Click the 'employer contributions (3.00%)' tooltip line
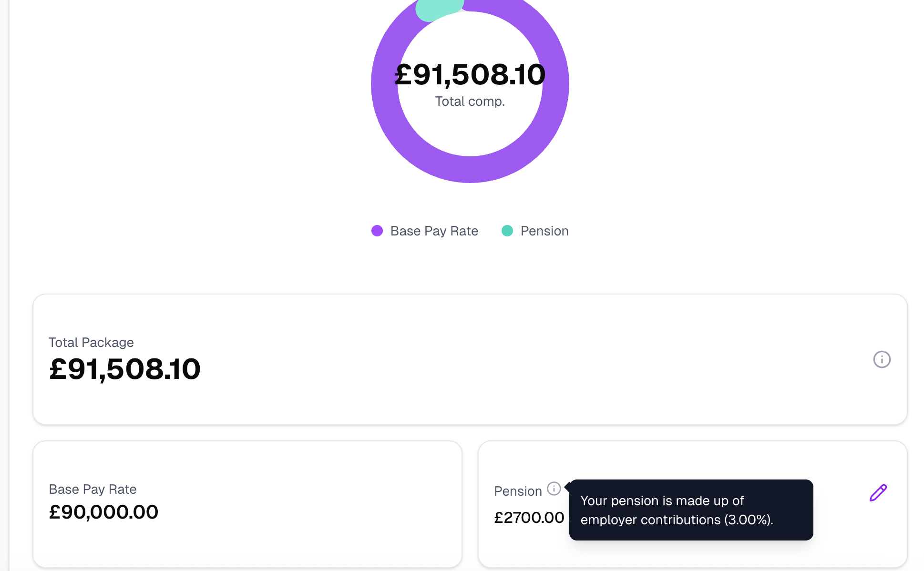Viewport: 924px width, 571px height. [677, 520]
